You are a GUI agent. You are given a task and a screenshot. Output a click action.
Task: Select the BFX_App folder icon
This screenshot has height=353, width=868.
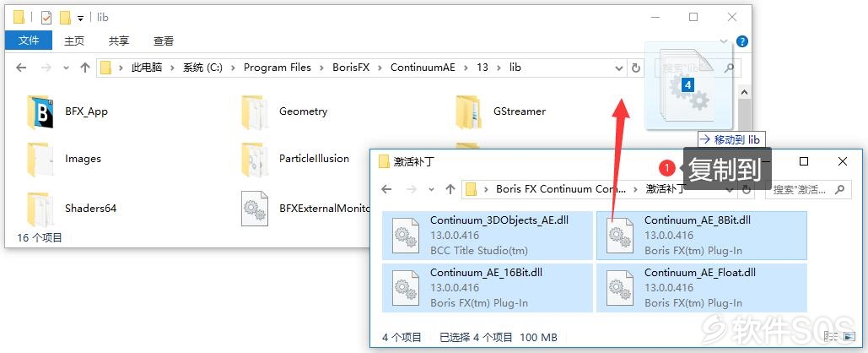[x=40, y=111]
